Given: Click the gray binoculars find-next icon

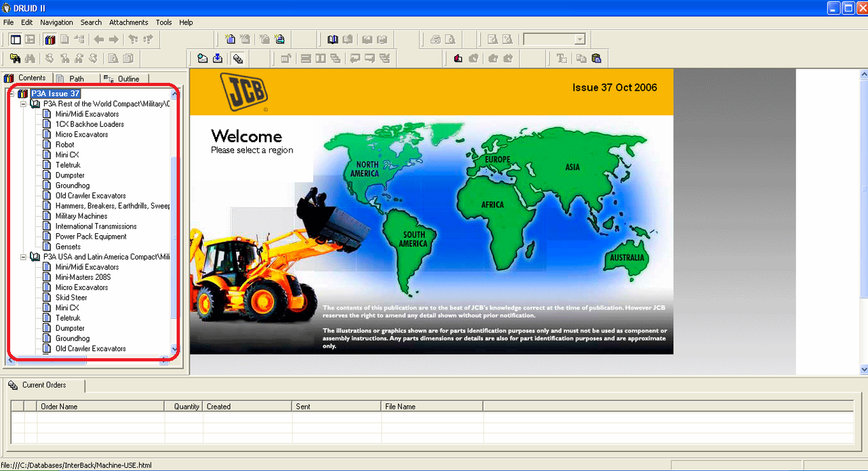Looking at the screenshot, I should 30,58.
